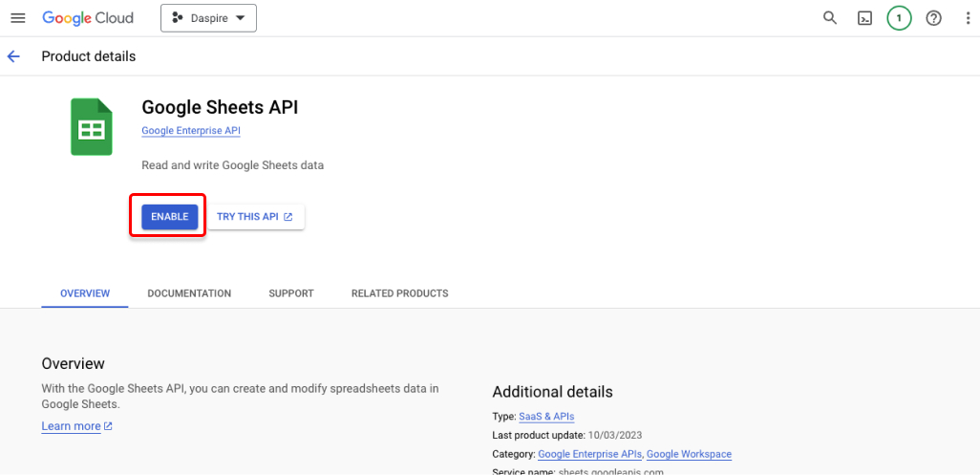Click the TRY THIS API button

tap(255, 216)
